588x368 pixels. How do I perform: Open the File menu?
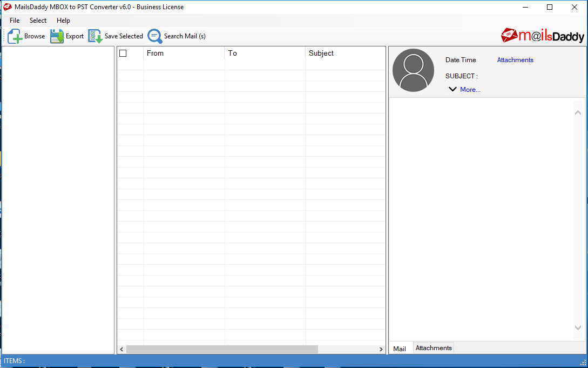pyautogui.click(x=14, y=20)
